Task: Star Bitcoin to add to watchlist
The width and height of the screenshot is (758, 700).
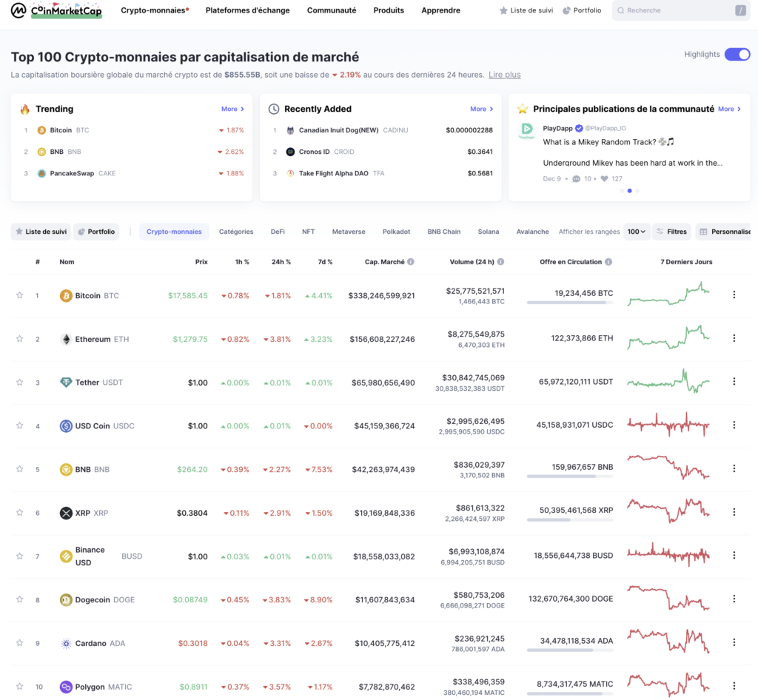Action: [x=19, y=295]
